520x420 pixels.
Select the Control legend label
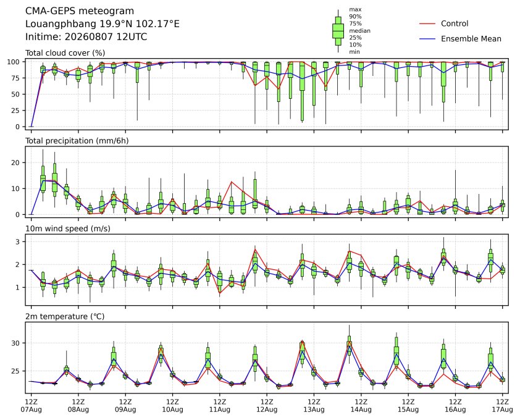[x=455, y=23]
